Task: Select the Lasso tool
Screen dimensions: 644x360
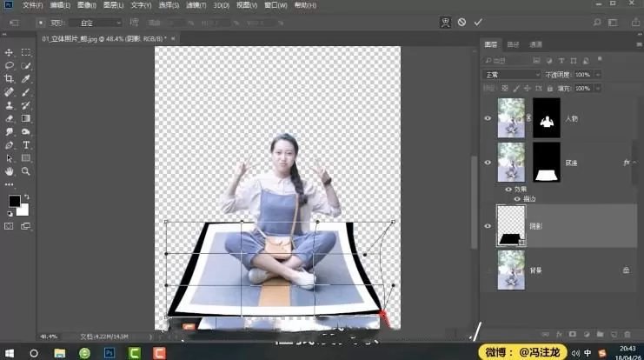Action: (x=10, y=65)
